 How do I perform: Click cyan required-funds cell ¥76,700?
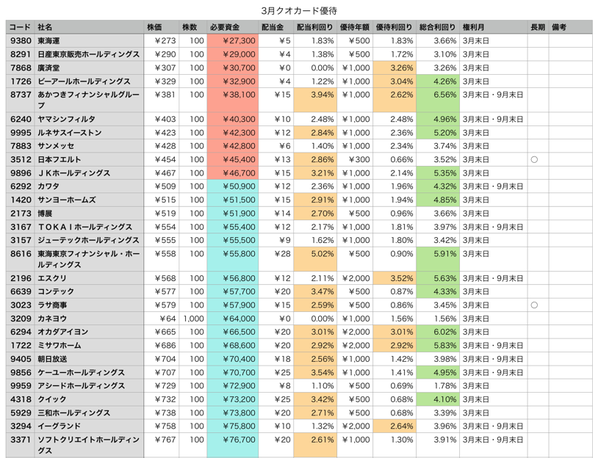233,445
